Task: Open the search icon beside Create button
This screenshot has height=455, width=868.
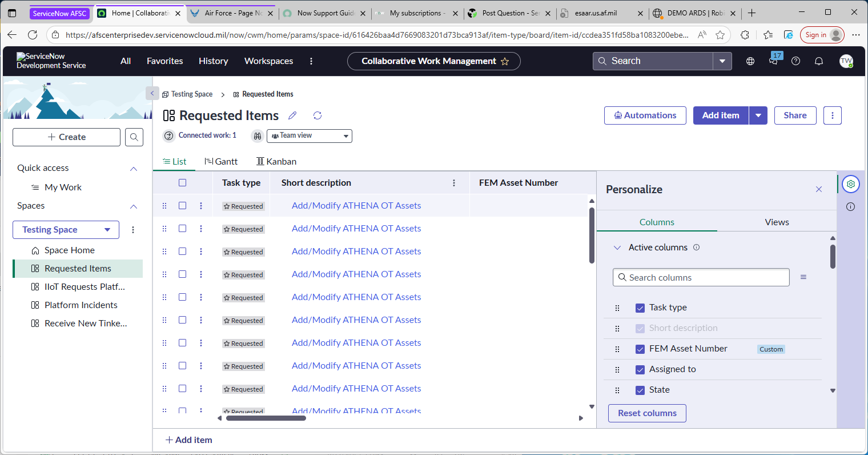Action: click(x=134, y=137)
